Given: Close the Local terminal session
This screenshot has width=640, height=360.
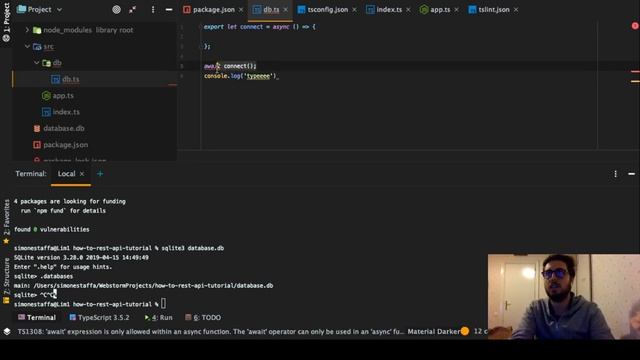Looking at the screenshot, I should tap(82, 174).
